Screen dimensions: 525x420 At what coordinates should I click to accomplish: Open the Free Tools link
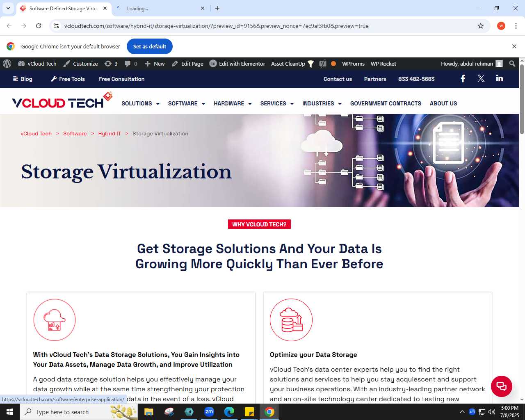(x=68, y=79)
